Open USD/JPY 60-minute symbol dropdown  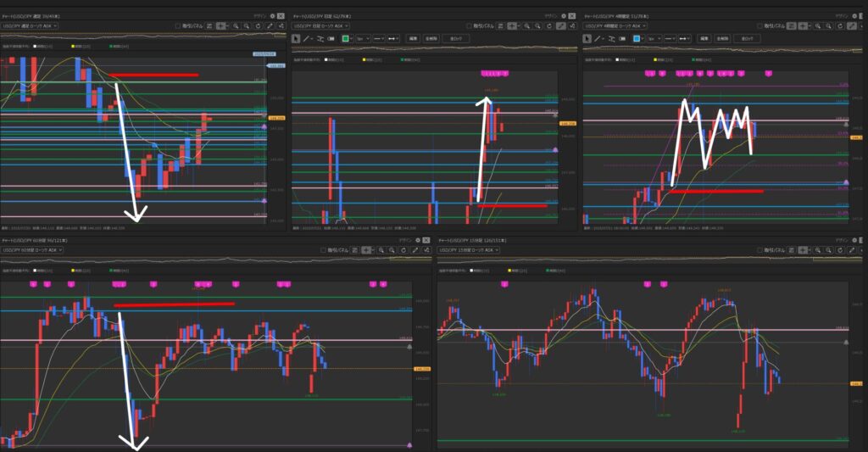(x=31, y=250)
